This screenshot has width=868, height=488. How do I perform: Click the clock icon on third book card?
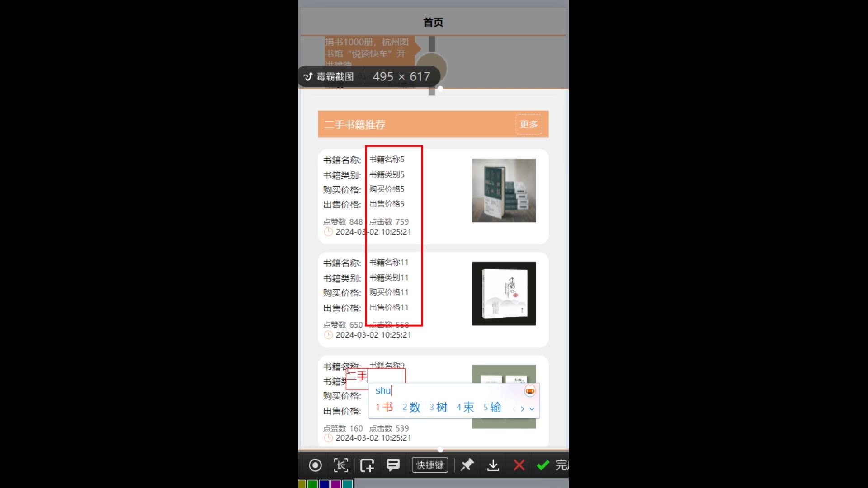329,438
